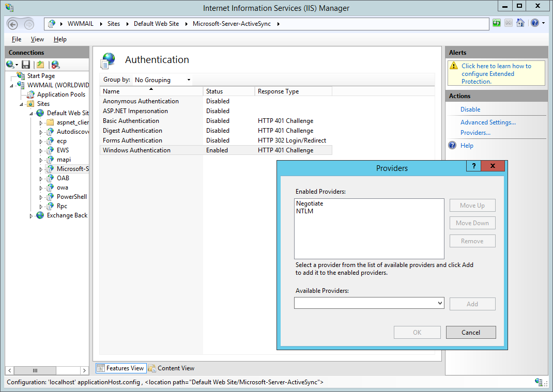Screen dimensions: 553x392
Task: Sort by the Response Type column header
Action: click(x=294, y=91)
